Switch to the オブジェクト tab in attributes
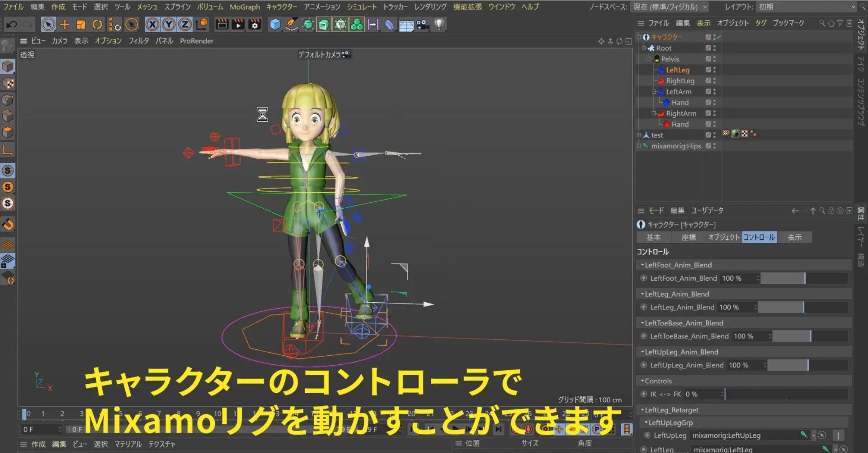 724,237
